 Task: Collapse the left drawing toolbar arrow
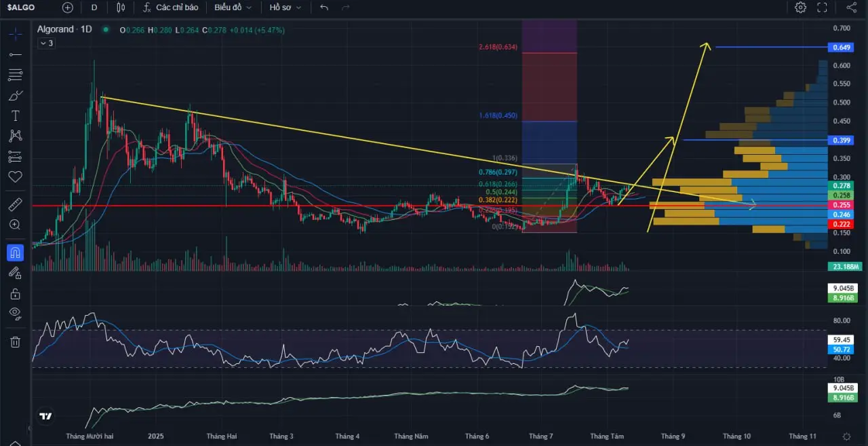[x=28, y=429]
